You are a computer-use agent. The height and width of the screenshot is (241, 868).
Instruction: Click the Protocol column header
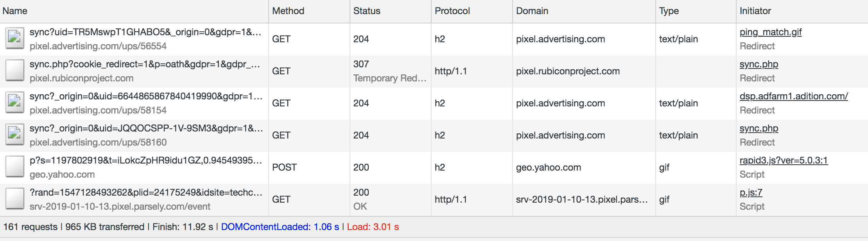coord(472,11)
